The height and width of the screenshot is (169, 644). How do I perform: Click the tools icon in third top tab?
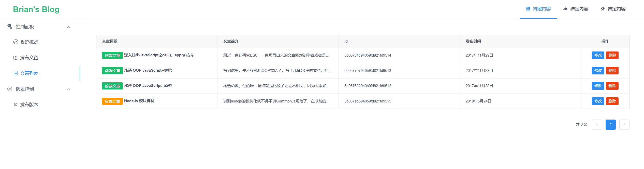603,9
